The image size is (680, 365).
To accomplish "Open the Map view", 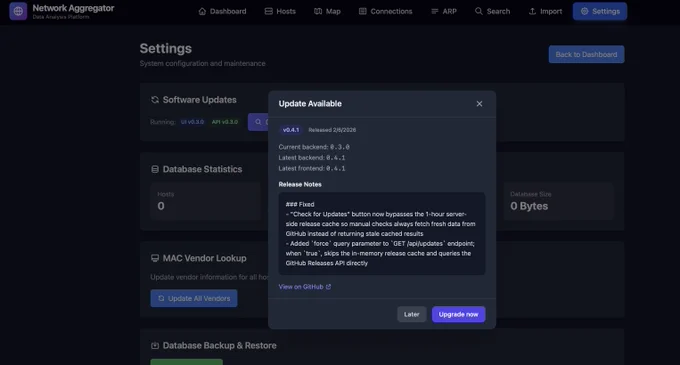I will 327,11.
